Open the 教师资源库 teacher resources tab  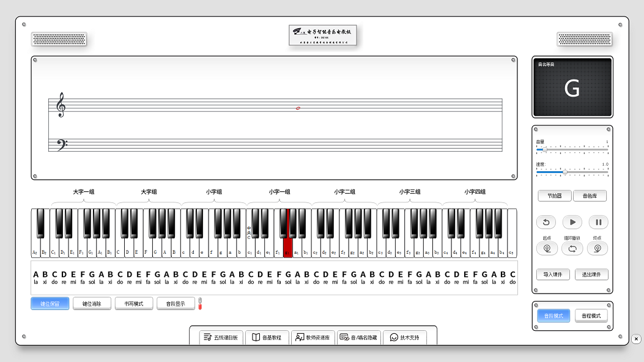(313, 338)
